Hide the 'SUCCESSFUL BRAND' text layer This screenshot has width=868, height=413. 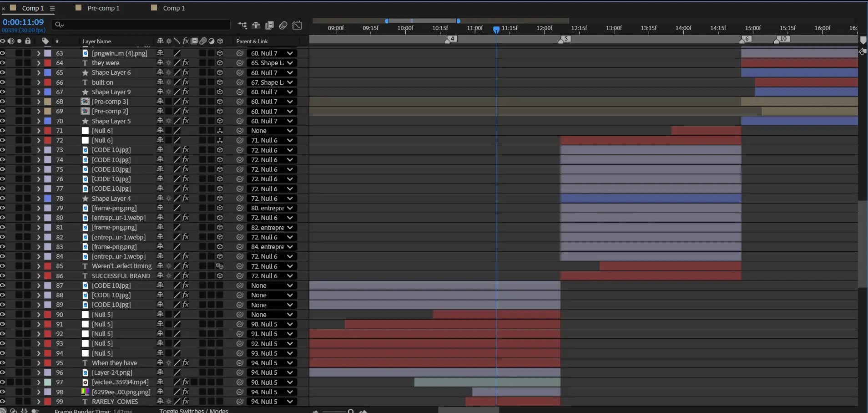click(x=3, y=276)
